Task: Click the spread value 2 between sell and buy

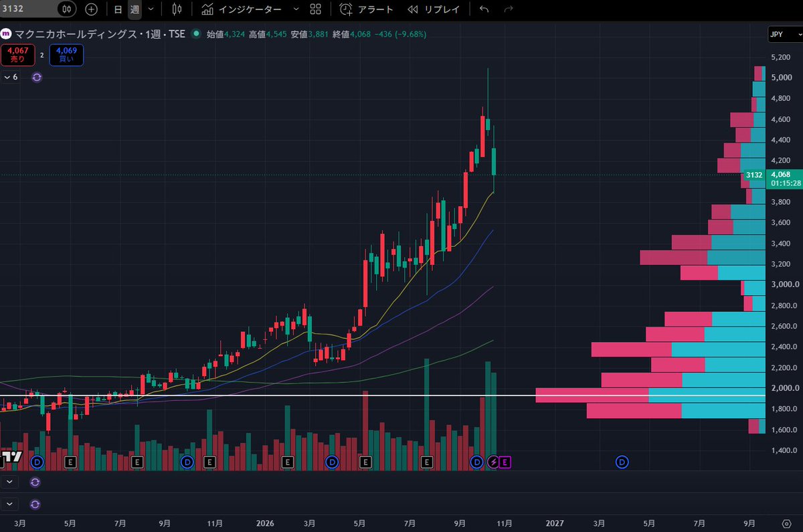Action: click(41, 55)
